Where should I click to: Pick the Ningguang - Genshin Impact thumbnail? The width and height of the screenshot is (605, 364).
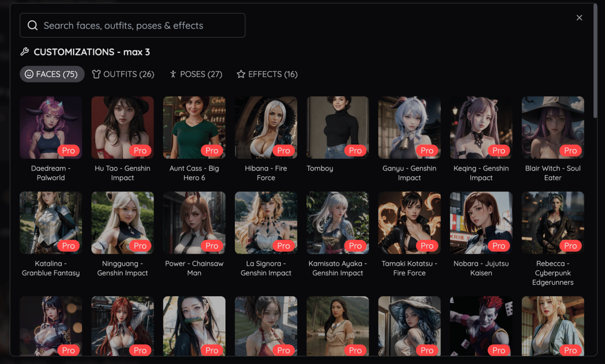(x=122, y=223)
